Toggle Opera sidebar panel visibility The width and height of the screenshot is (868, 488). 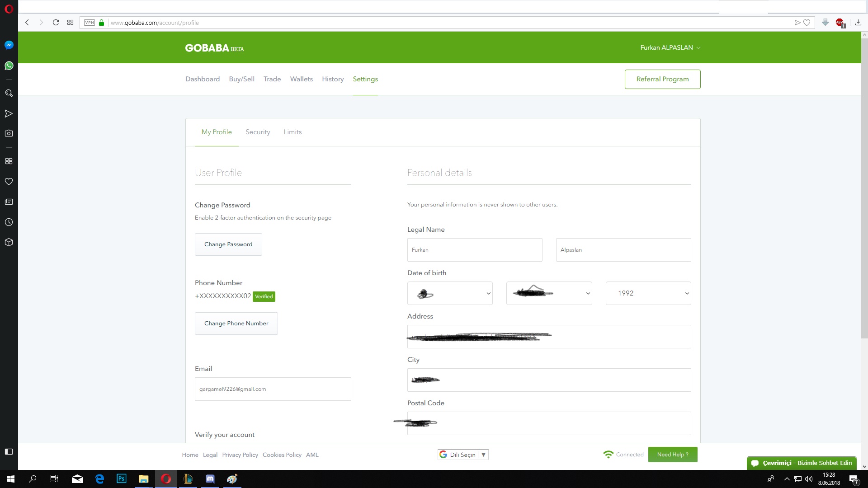[x=9, y=452]
